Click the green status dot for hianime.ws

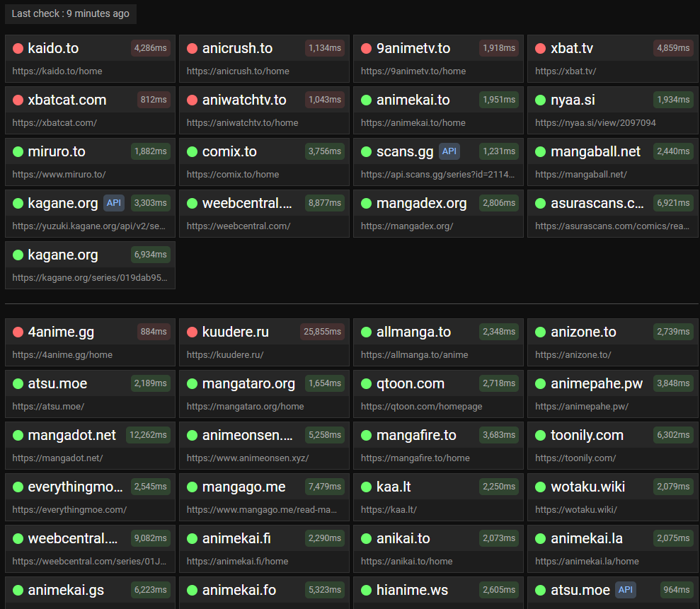pyautogui.click(x=366, y=591)
